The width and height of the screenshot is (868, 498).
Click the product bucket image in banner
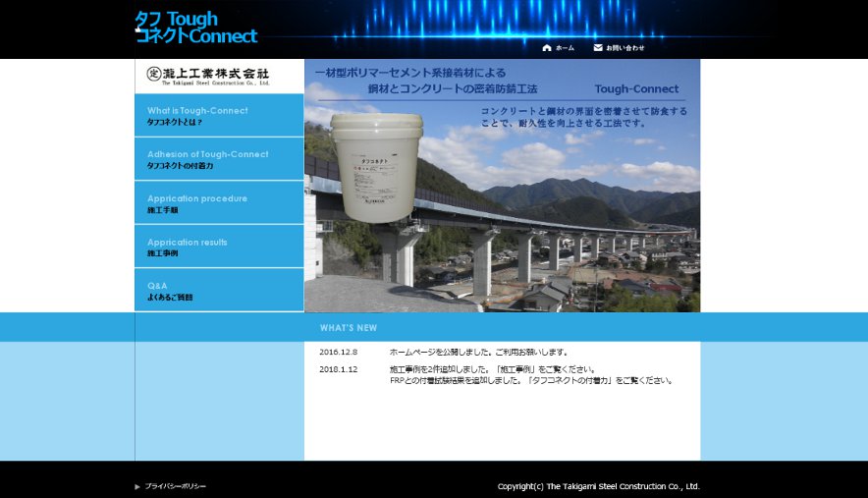point(377,168)
